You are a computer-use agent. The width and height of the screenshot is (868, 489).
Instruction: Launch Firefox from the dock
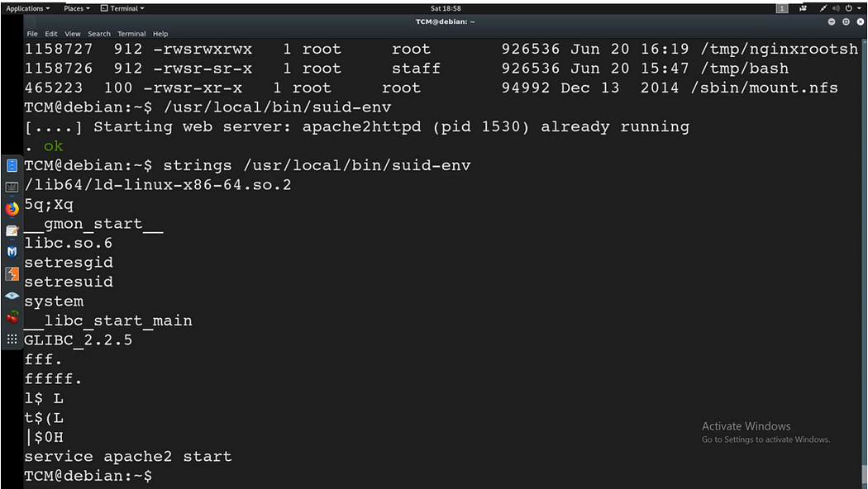click(x=12, y=208)
